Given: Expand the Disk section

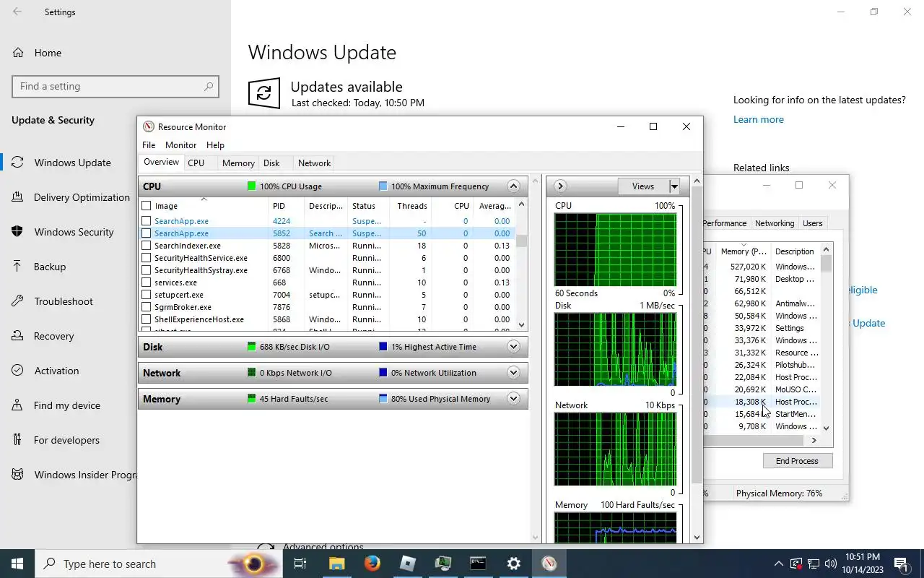Looking at the screenshot, I should [513, 347].
